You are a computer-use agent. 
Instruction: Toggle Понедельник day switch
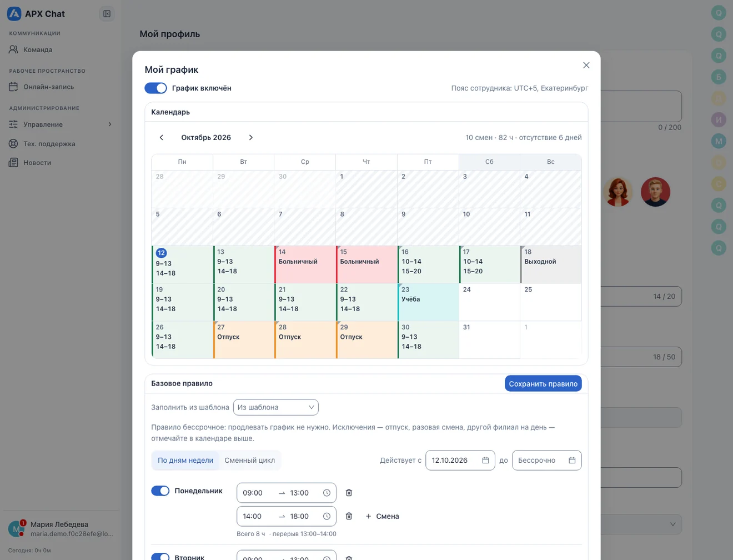tap(160, 491)
